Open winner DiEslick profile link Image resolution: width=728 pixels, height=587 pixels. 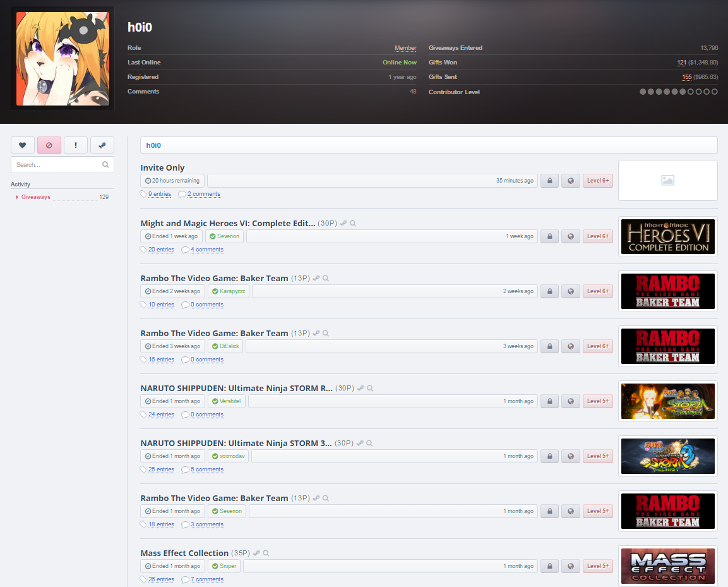tap(229, 346)
